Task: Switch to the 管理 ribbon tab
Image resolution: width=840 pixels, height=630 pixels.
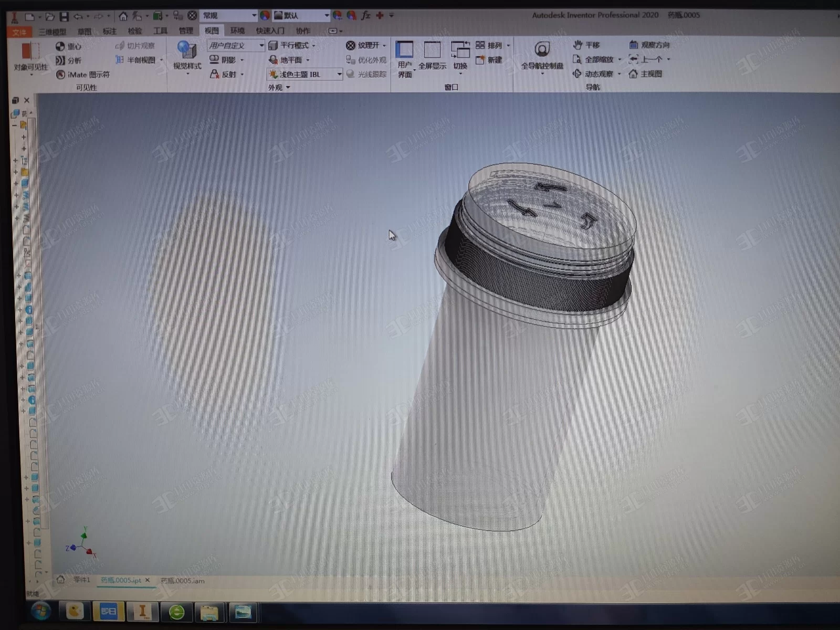Action: tap(186, 31)
